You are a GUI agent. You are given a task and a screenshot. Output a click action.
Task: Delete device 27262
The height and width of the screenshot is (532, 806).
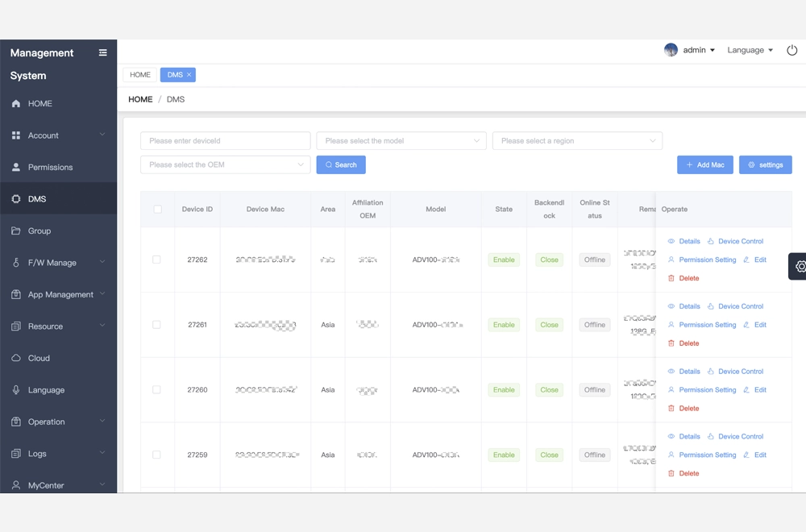(x=683, y=278)
